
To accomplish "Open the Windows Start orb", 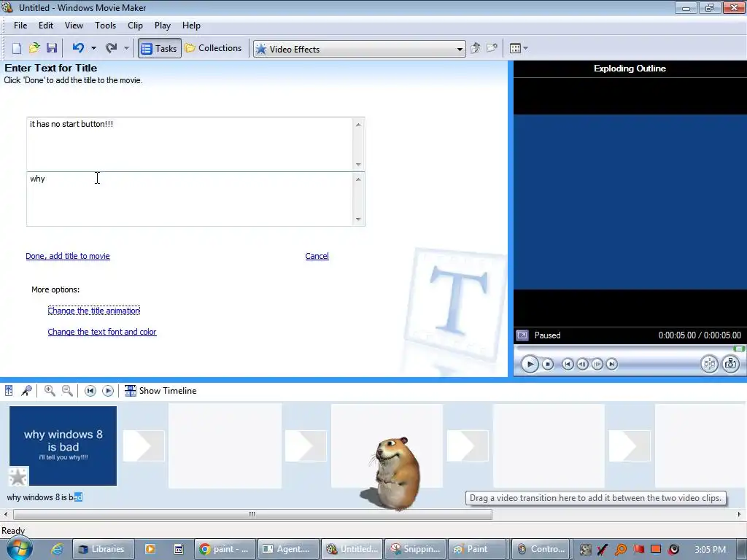I will 19,548.
